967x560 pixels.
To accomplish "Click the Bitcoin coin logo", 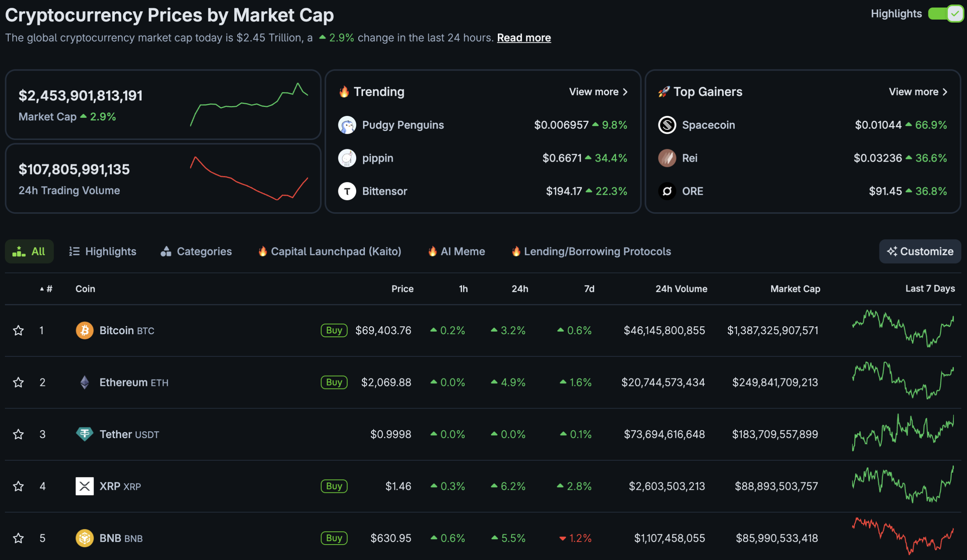I will (84, 330).
